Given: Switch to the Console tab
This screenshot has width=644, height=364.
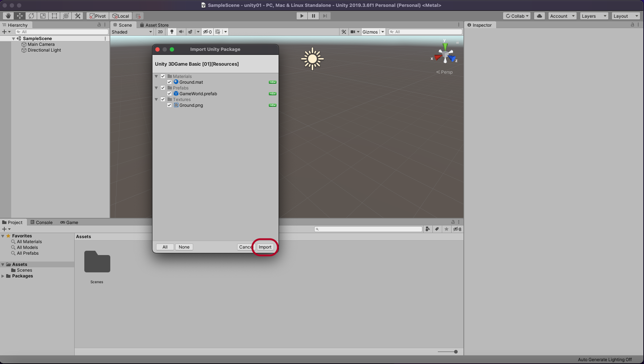Looking at the screenshot, I should click(41, 222).
